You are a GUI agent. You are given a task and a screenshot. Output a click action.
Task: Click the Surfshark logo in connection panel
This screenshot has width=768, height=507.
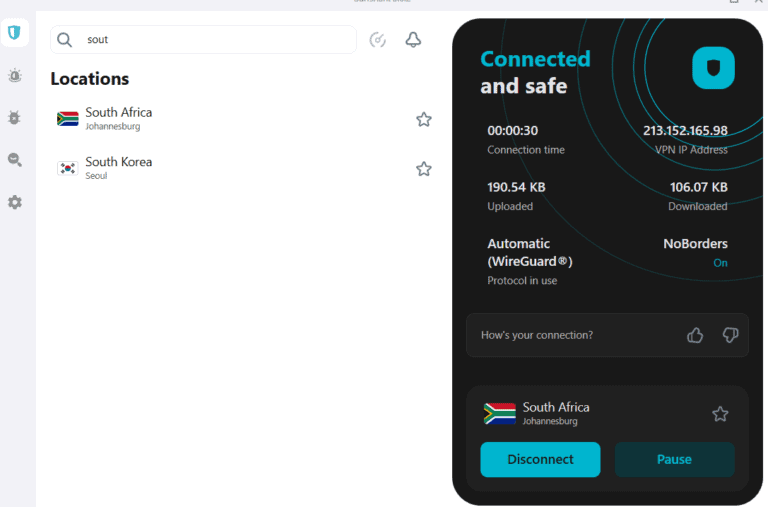(x=713, y=68)
